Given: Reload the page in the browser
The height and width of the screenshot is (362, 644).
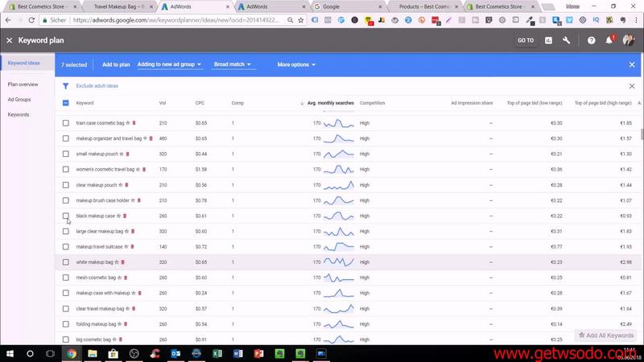Looking at the screenshot, I should pyautogui.click(x=31, y=19).
